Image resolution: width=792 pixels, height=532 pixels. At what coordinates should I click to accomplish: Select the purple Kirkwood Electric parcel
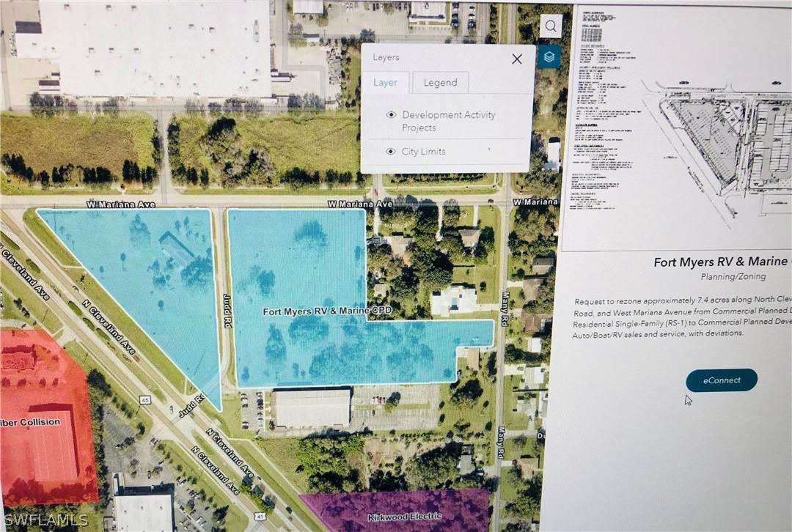coord(411,513)
